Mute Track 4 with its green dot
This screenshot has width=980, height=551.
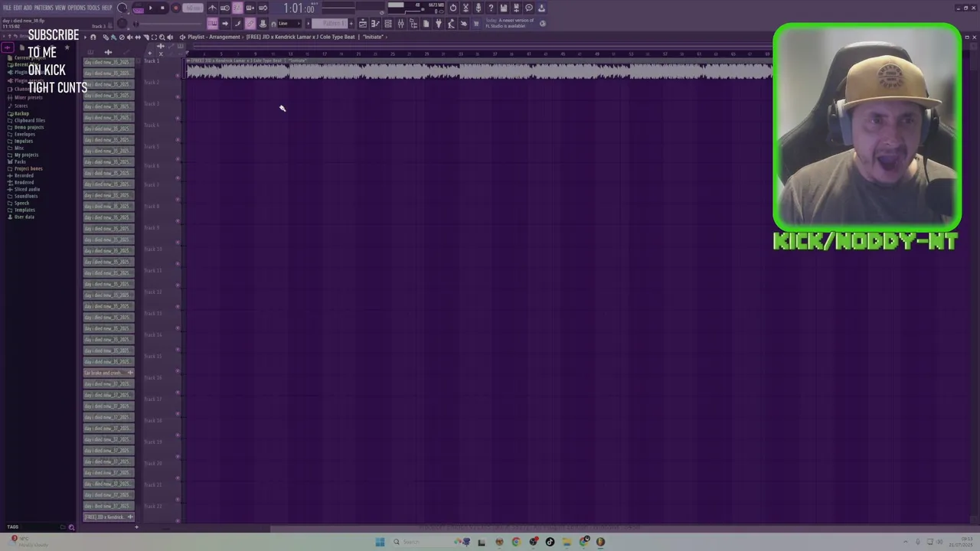tap(178, 139)
